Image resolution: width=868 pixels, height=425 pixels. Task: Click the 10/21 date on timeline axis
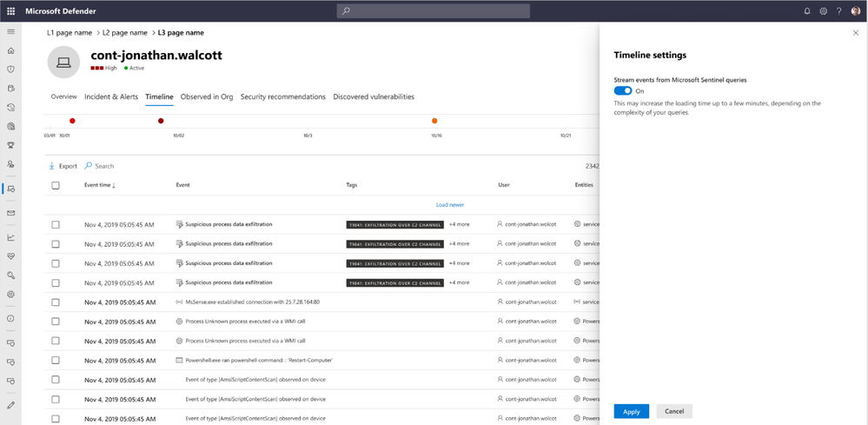[565, 135]
